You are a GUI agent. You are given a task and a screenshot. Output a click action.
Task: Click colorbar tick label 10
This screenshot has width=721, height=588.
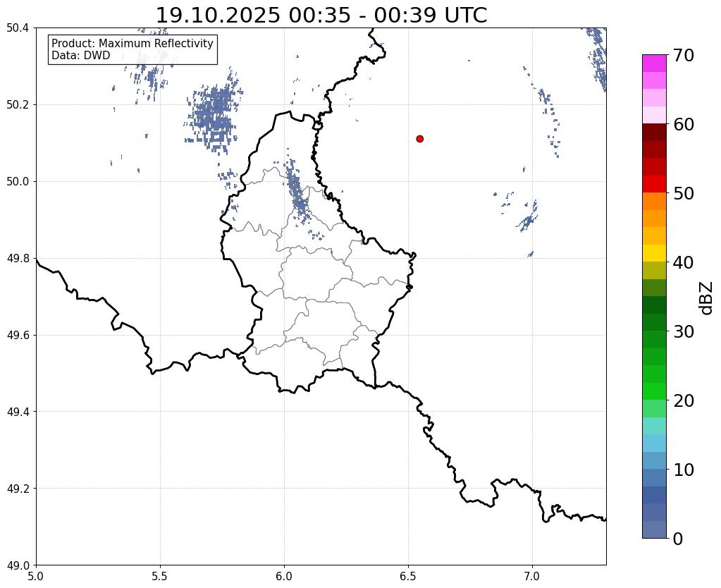684,470
